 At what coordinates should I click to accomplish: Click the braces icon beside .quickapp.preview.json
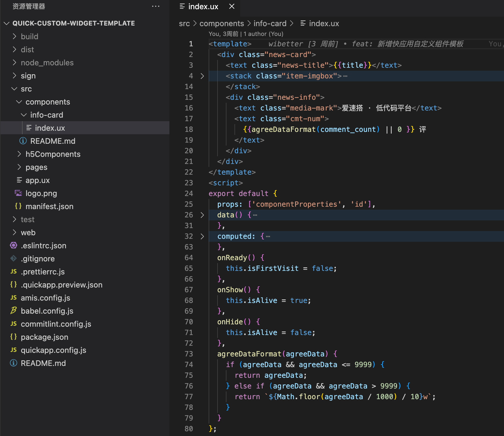pyautogui.click(x=13, y=284)
